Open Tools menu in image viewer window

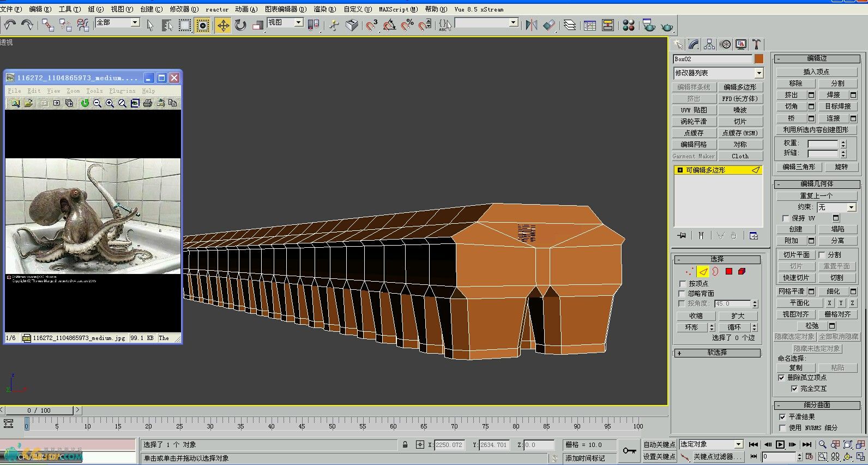[94, 91]
